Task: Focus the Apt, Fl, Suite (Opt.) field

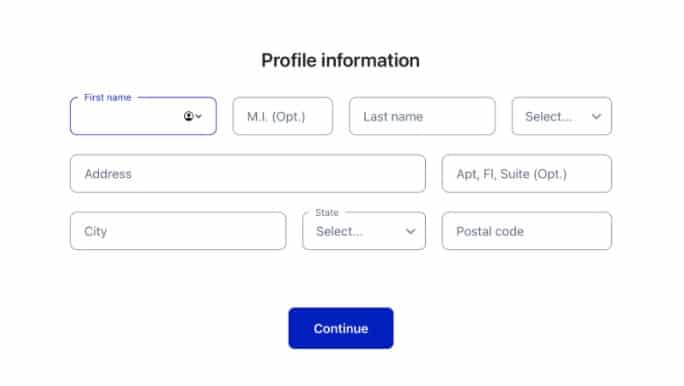Action: point(527,174)
